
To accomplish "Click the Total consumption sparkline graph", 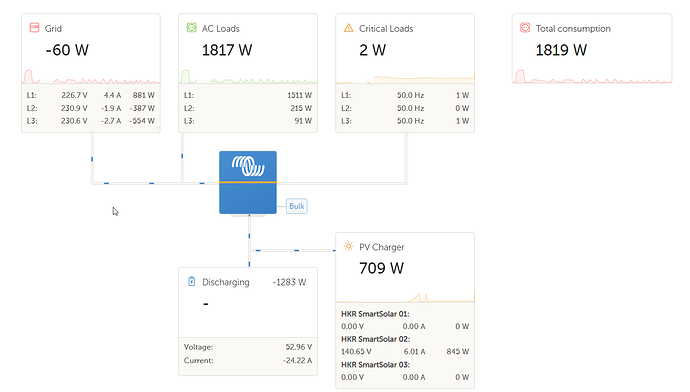I will click(x=592, y=77).
